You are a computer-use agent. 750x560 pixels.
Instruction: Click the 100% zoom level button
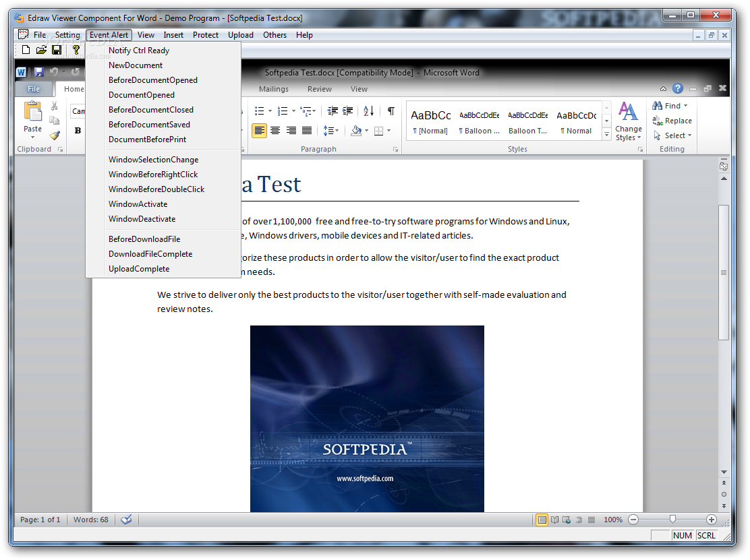pos(612,520)
